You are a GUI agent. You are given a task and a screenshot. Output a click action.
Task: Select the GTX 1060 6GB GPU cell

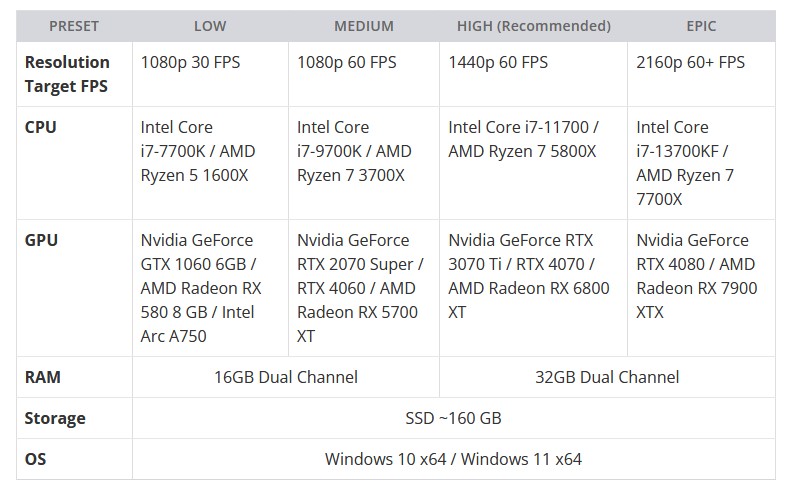click(200, 288)
